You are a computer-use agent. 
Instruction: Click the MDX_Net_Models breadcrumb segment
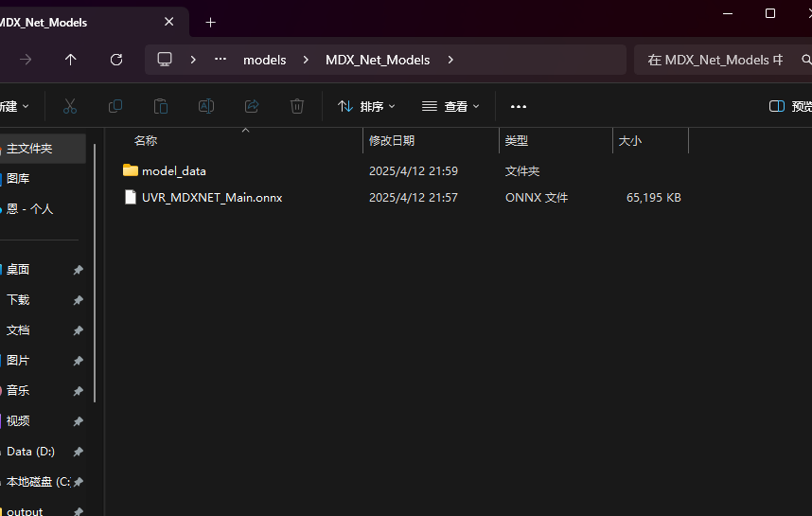378,60
